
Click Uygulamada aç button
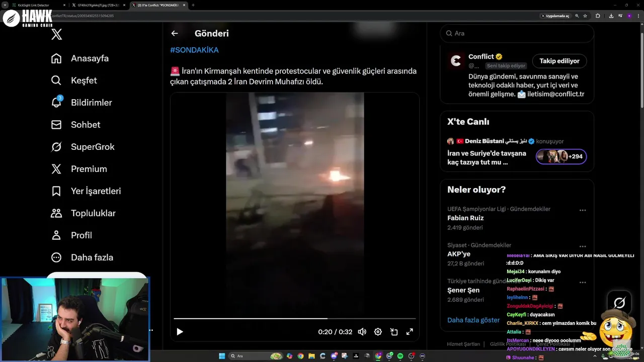tap(555, 16)
